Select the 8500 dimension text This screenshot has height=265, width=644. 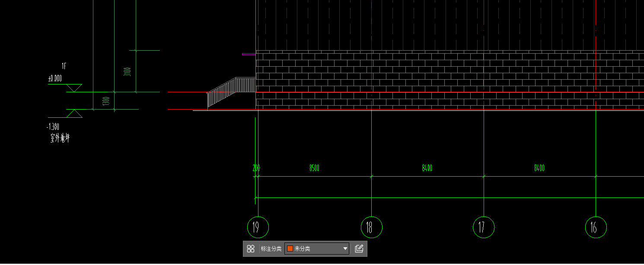314,168
